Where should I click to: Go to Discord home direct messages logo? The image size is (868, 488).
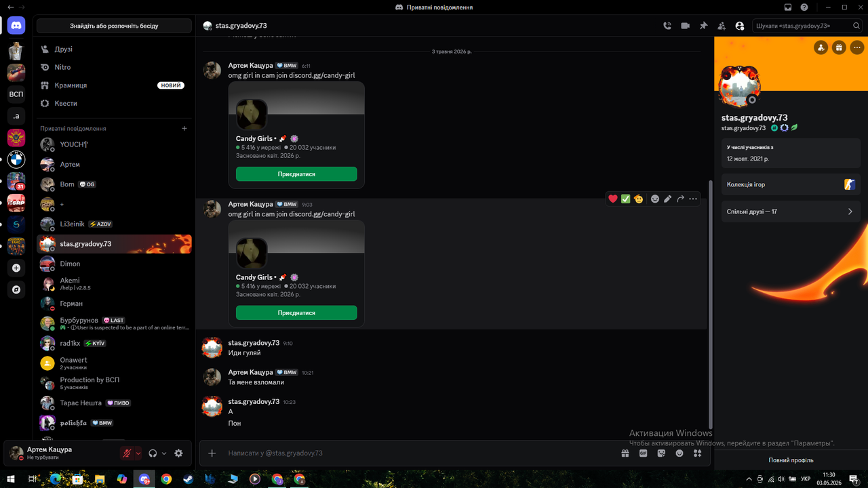click(x=16, y=26)
